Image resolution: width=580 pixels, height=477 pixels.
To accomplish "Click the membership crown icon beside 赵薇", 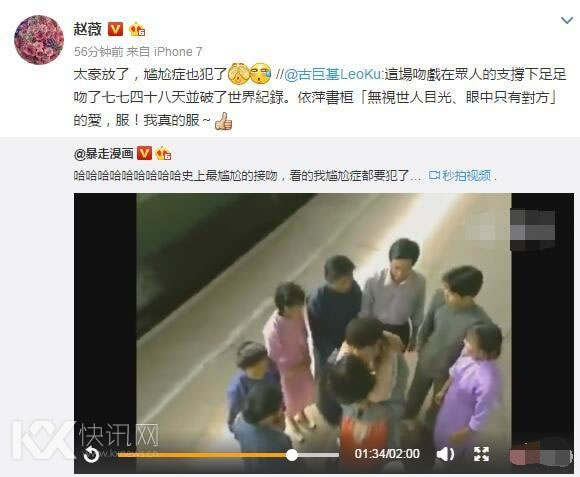I will pyautogui.click(x=137, y=29).
